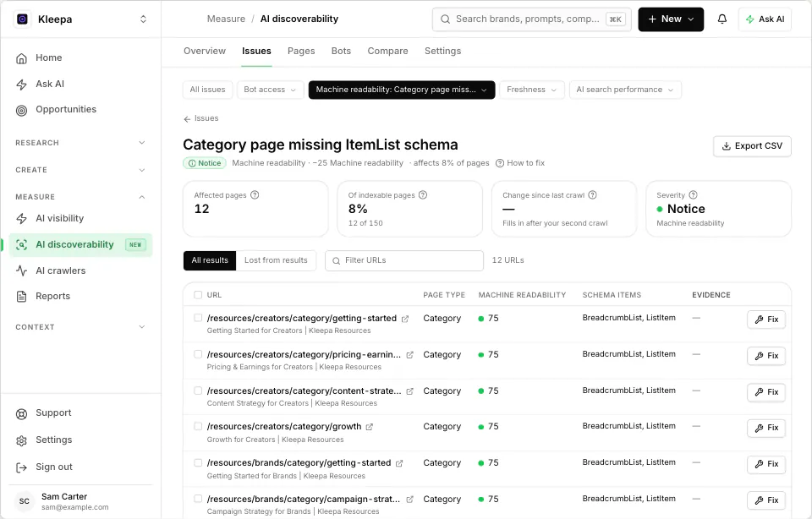Click the Ask AI button in top bar
812x519 pixels.
tap(765, 19)
